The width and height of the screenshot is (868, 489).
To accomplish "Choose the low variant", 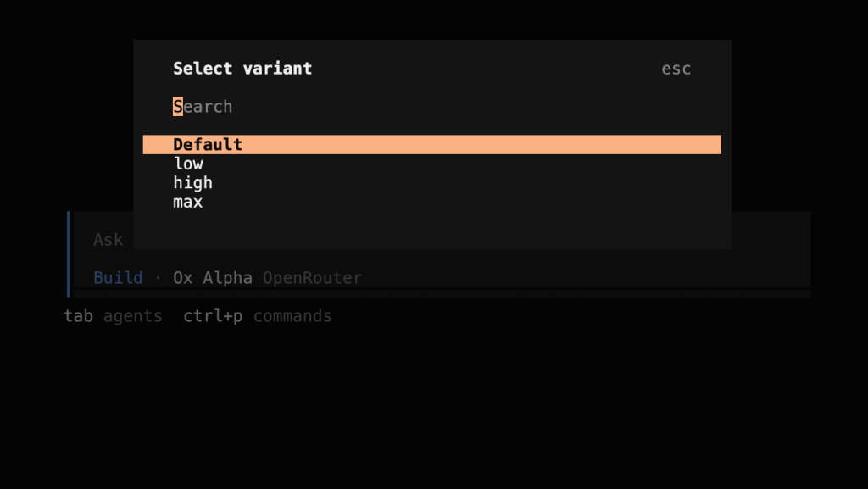I will tap(431, 164).
